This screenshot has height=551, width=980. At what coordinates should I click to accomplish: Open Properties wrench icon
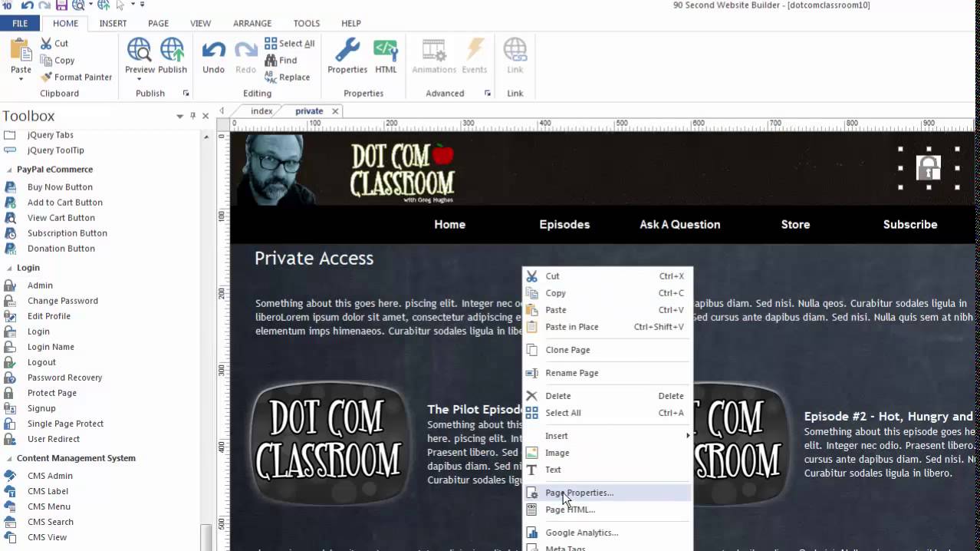347,51
